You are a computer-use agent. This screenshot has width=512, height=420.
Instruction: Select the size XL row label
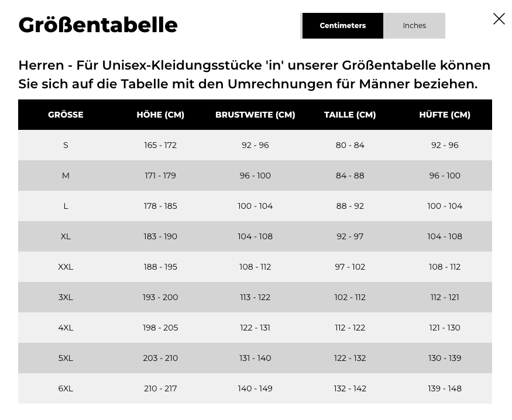pos(66,236)
